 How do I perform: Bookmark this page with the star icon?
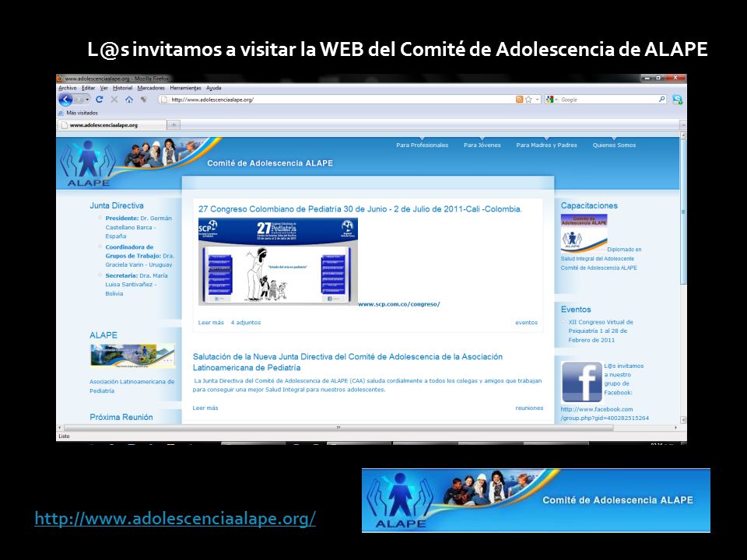[528, 100]
